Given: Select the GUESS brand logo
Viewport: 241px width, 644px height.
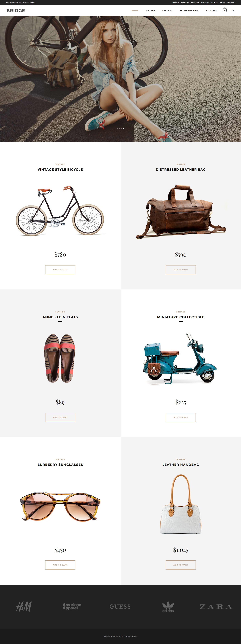Looking at the screenshot, I should 120,607.
